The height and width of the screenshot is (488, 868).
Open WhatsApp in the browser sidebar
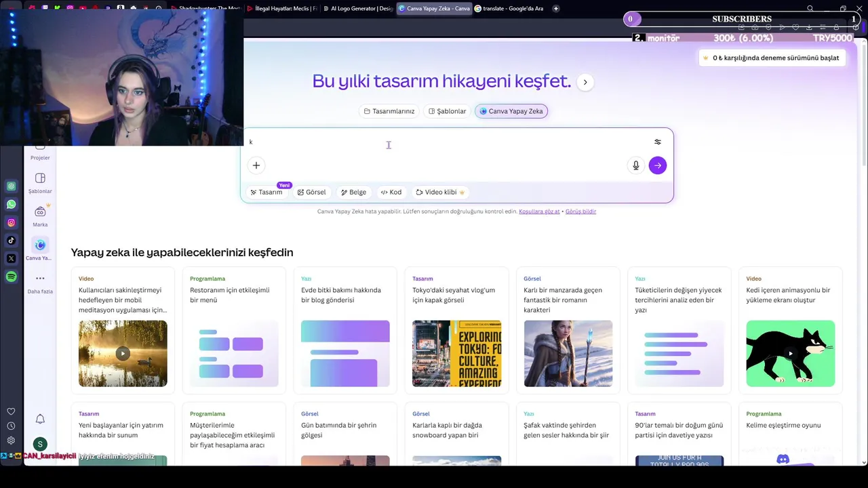point(12,204)
